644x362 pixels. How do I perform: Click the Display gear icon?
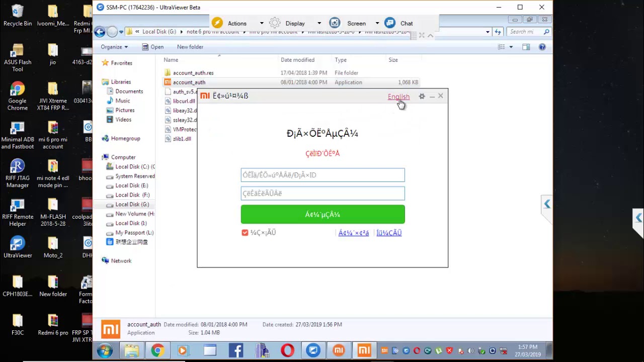pos(275,23)
